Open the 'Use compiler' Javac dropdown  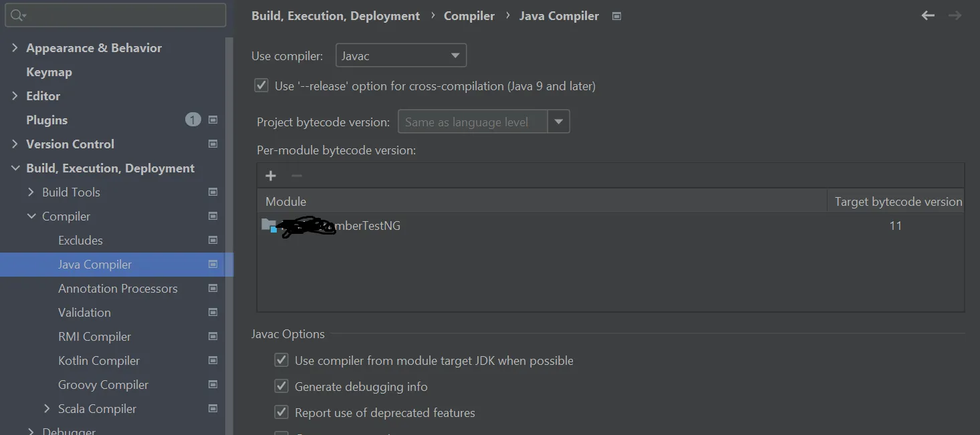pos(400,56)
